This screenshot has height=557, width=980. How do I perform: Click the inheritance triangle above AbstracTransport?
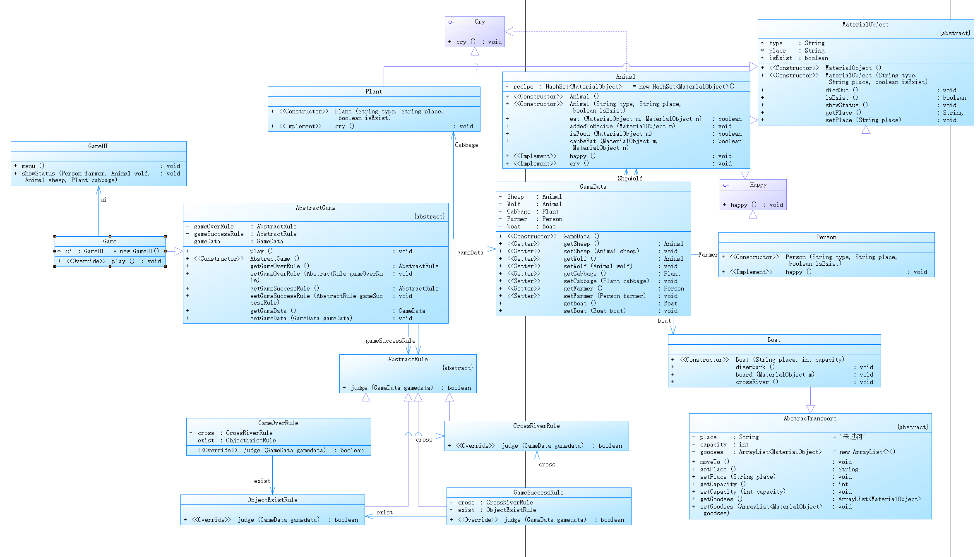(810, 409)
